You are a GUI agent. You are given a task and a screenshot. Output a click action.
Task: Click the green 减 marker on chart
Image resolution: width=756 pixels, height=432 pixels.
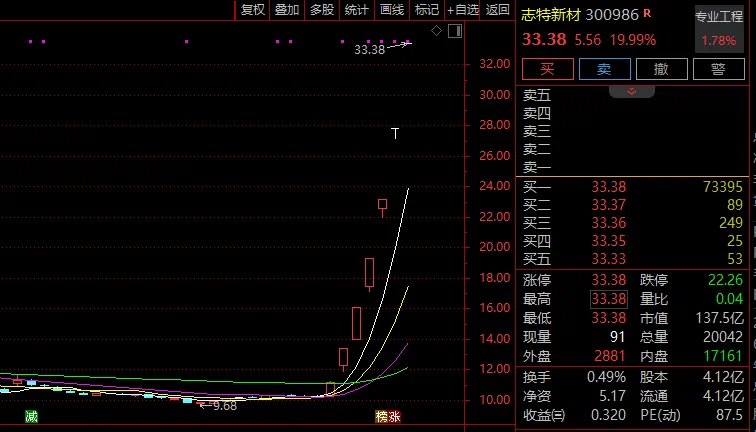31,415
